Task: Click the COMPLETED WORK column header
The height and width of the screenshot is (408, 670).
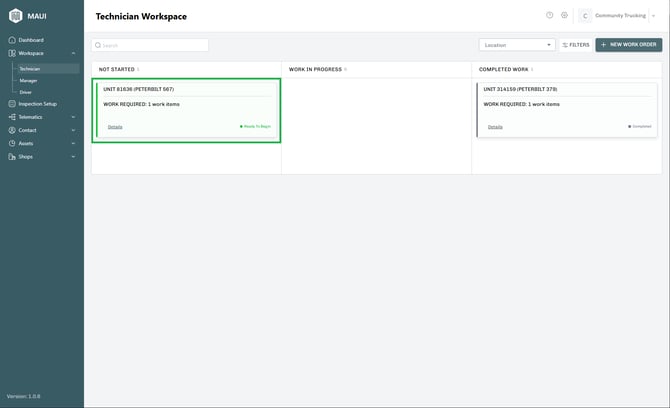Action: point(503,69)
